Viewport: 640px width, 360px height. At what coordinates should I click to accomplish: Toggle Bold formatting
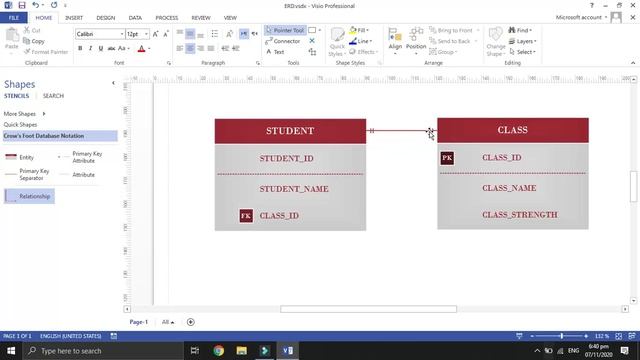(80, 48)
